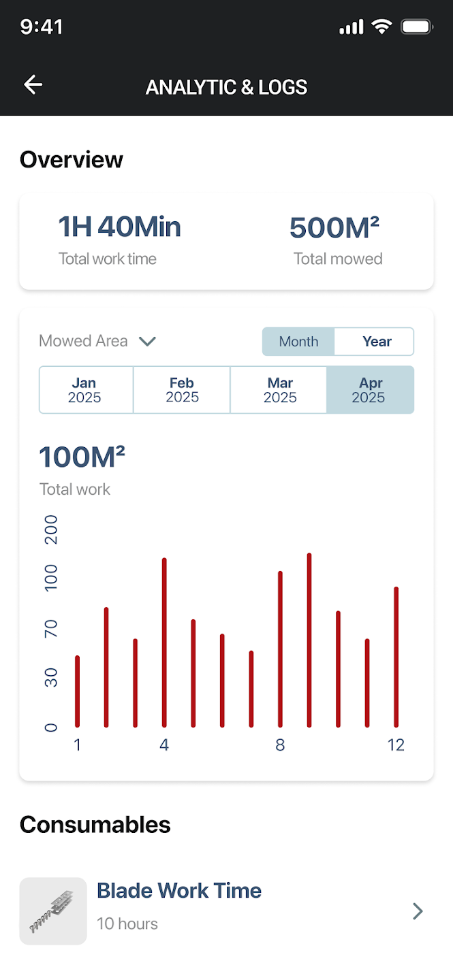This screenshot has height=980, width=453.
Task: Tap the red bar above day 4
Action: coord(164,642)
